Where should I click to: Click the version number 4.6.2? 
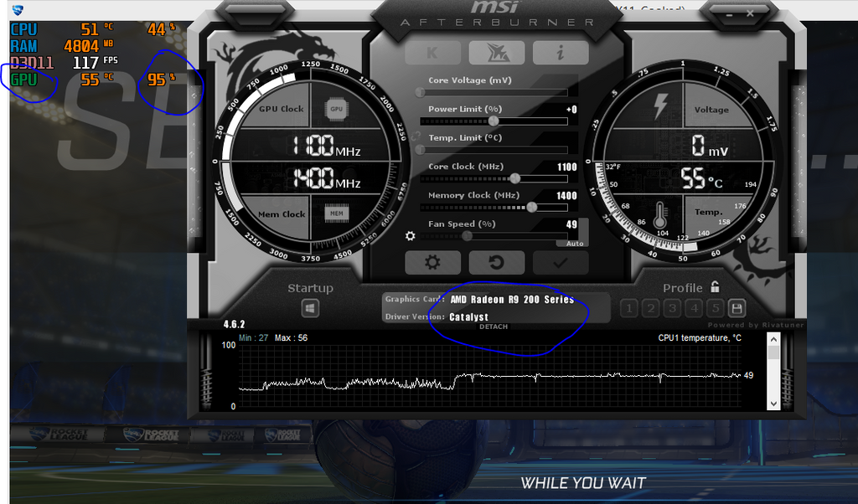(235, 324)
